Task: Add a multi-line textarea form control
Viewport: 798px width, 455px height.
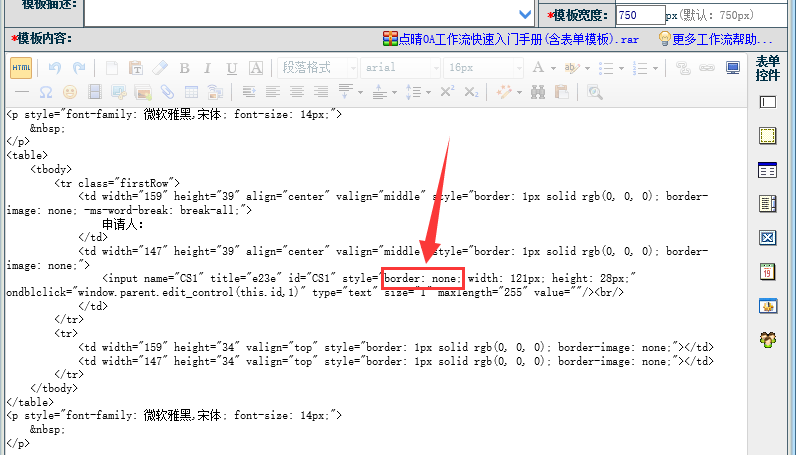Action: tap(768, 136)
